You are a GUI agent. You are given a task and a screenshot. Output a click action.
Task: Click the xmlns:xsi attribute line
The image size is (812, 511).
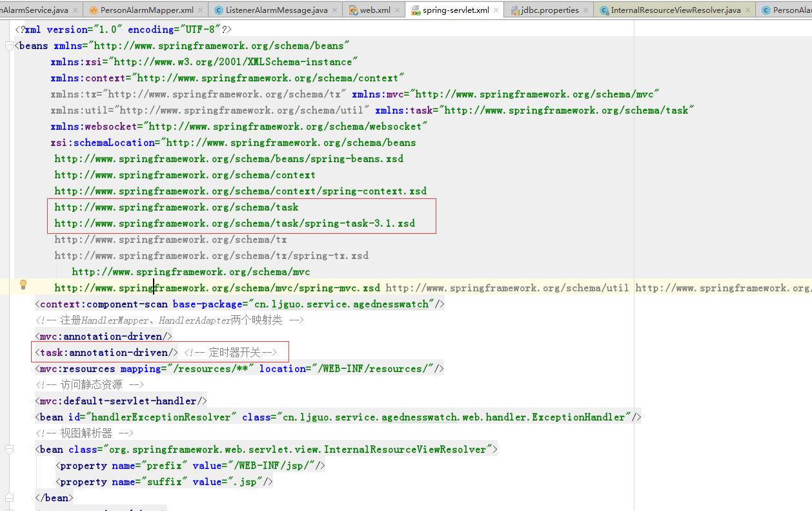(x=205, y=62)
